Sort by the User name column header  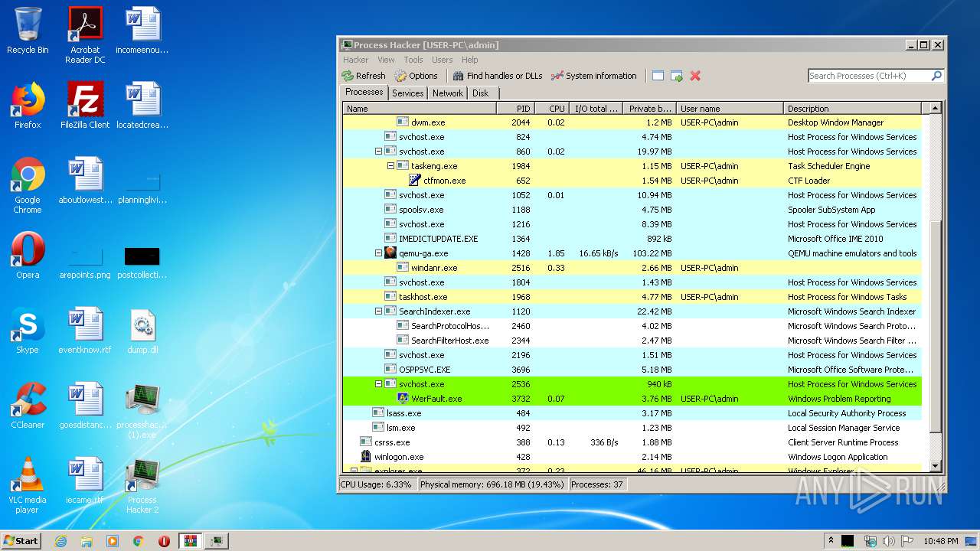(730, 109)
